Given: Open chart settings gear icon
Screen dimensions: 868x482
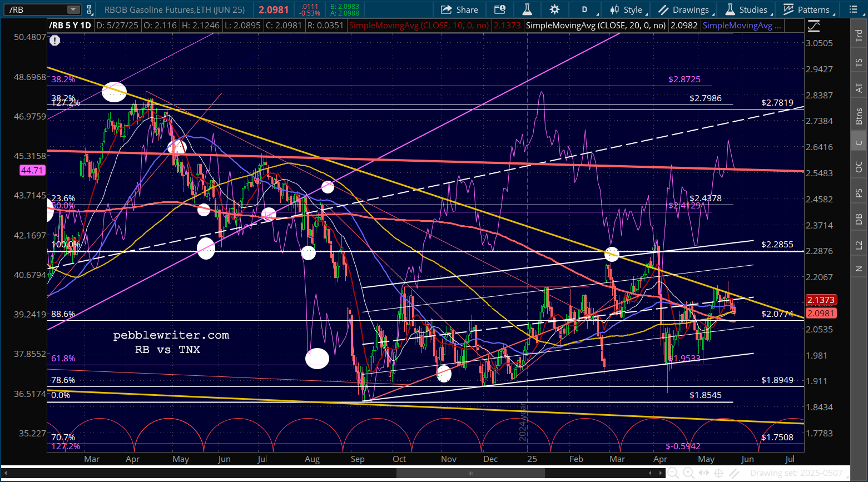Looking at the screenshot, I should pos(554,9).
